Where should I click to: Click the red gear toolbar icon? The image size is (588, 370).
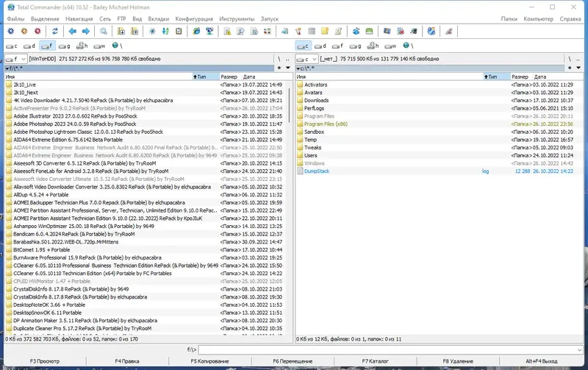pos(37,31)
